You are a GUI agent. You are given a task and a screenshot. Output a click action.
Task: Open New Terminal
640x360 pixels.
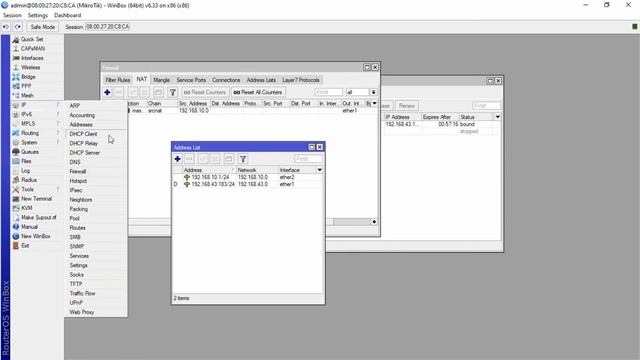[36, 199]
